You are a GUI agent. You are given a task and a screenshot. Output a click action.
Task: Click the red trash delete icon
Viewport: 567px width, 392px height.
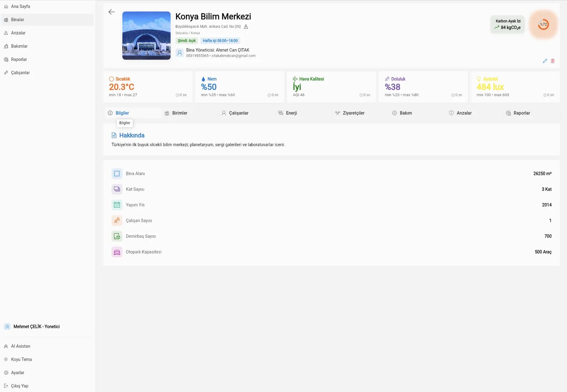pos(552,61)
